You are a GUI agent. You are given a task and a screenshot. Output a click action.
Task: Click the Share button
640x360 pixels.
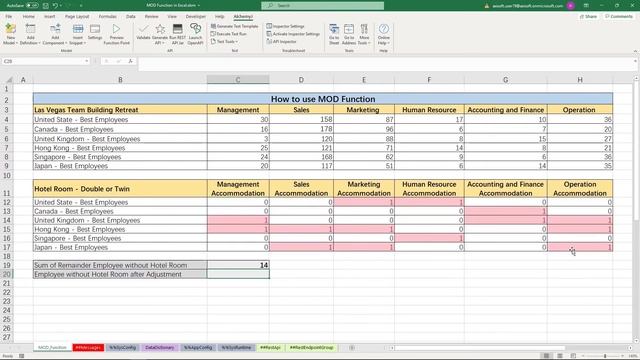[x=588, y=17]
